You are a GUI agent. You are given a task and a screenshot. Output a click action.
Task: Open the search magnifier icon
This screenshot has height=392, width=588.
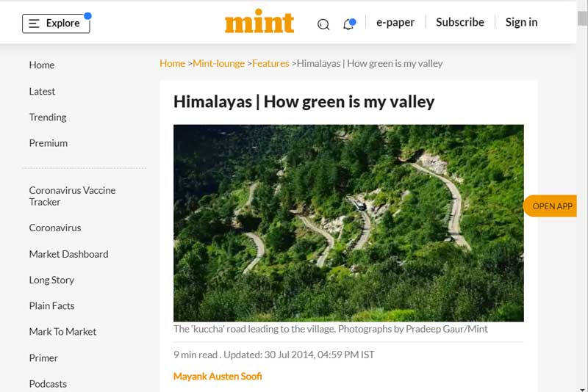tap(323, 24)
